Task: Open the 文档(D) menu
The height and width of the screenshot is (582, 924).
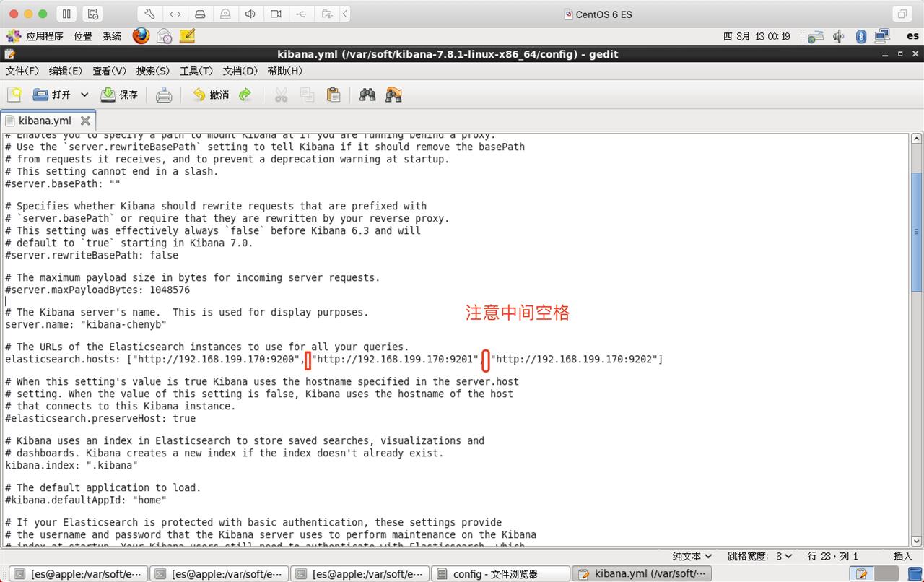Action: [240, 71]
